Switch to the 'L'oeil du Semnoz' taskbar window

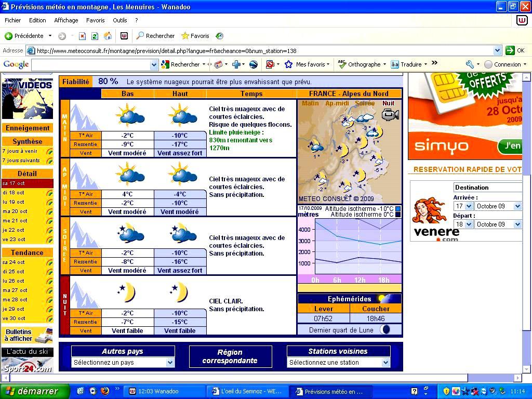pos(248,392)
